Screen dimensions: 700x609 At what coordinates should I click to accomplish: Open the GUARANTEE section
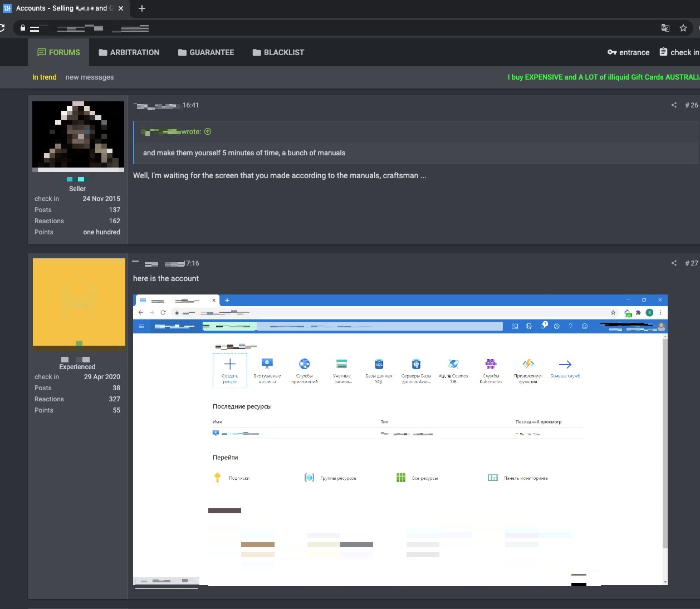206,52
